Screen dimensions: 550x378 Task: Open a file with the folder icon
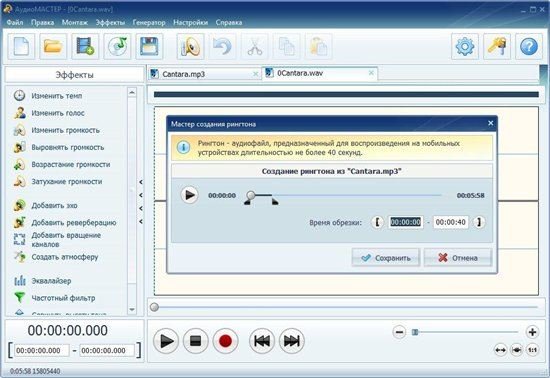click(53, 46)
